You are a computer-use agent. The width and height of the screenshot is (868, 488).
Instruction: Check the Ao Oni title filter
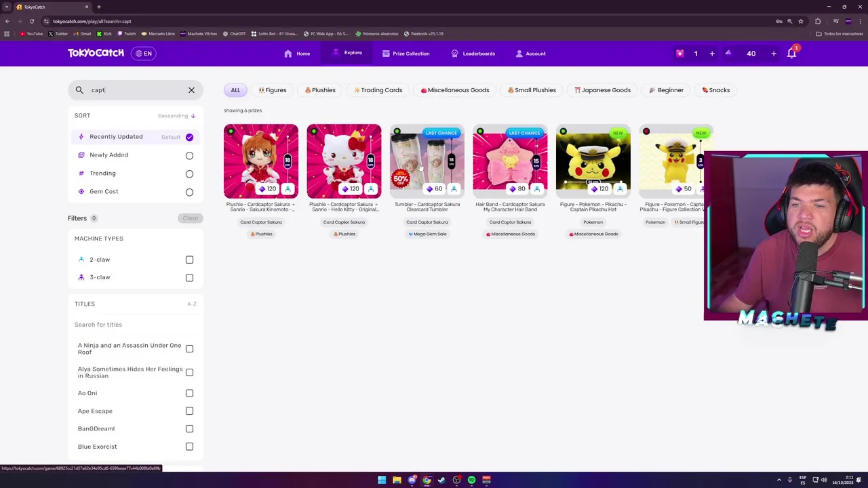pyautogui.click(x=189, y=393)
